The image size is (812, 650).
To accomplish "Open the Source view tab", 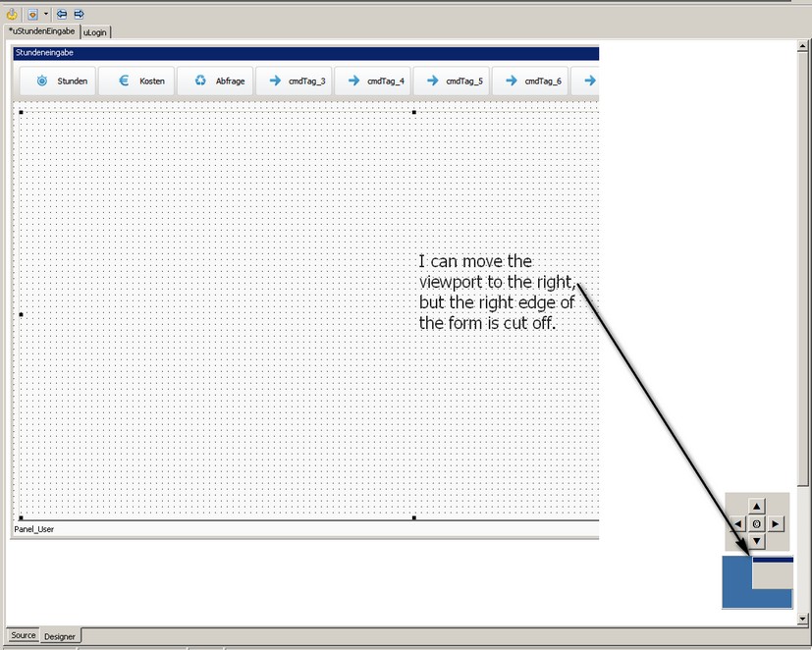I will point(24,635).
